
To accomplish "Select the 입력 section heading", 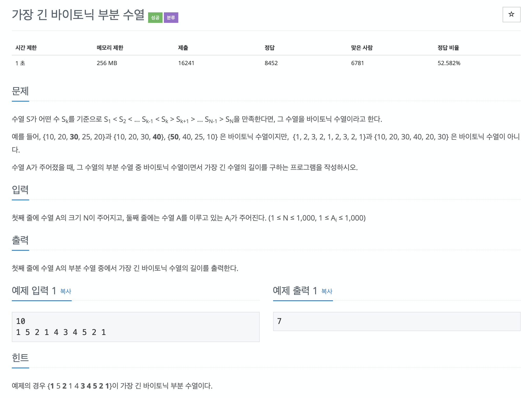I will coord(20,190).
